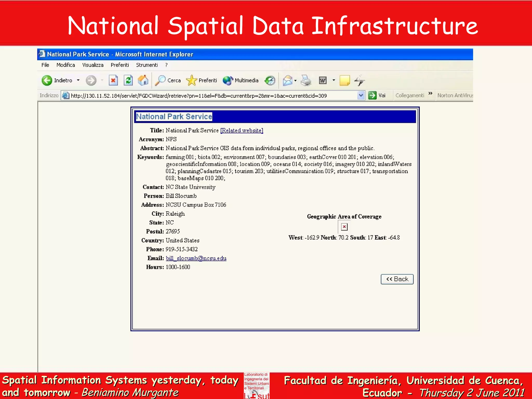Click the National Park Service page heading

pyautogui.click(x=174, y=116)
